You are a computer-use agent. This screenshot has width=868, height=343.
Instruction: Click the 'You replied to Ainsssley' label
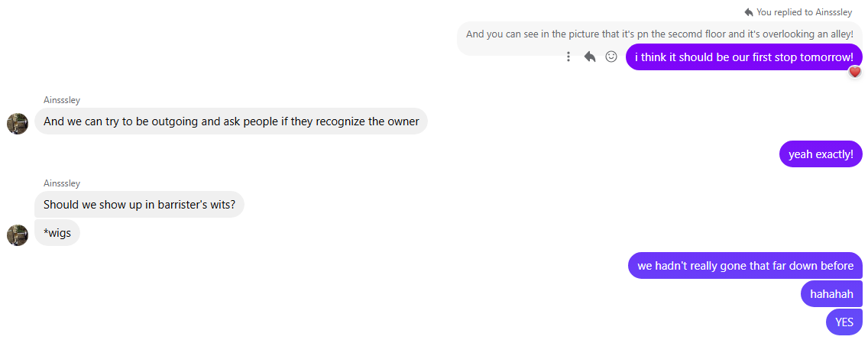tap(804, 12)
